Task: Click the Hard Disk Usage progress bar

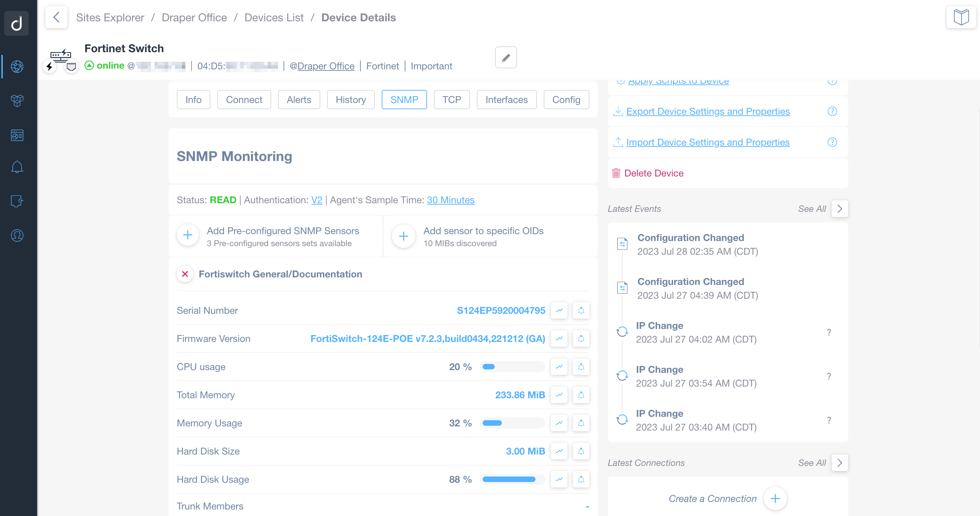Action: point(512,480)
